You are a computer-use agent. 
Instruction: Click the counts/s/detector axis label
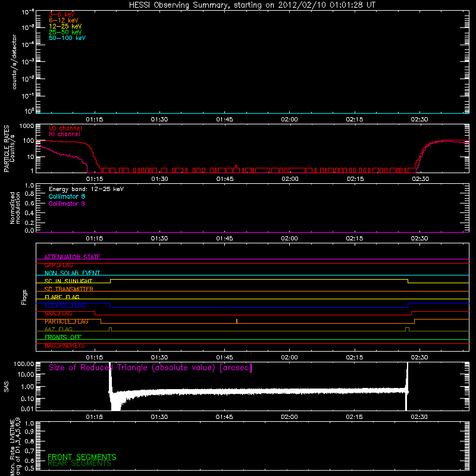[14, 62]
